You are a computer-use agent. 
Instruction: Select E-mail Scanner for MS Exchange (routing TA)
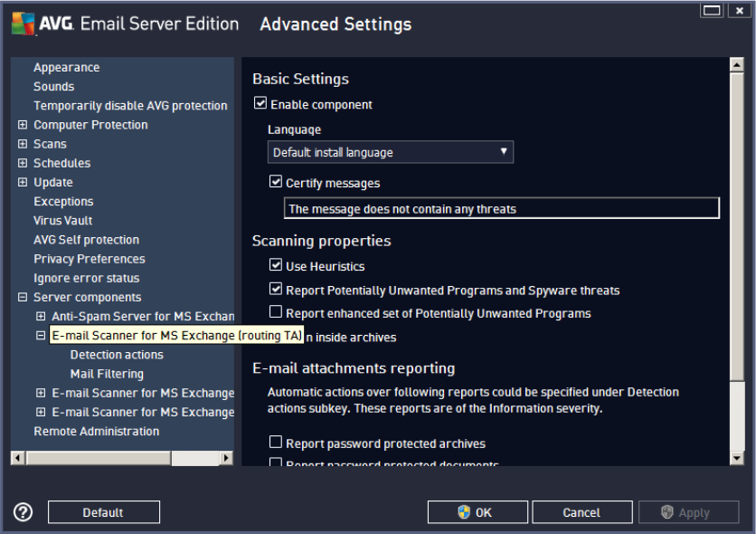point(176,335)
